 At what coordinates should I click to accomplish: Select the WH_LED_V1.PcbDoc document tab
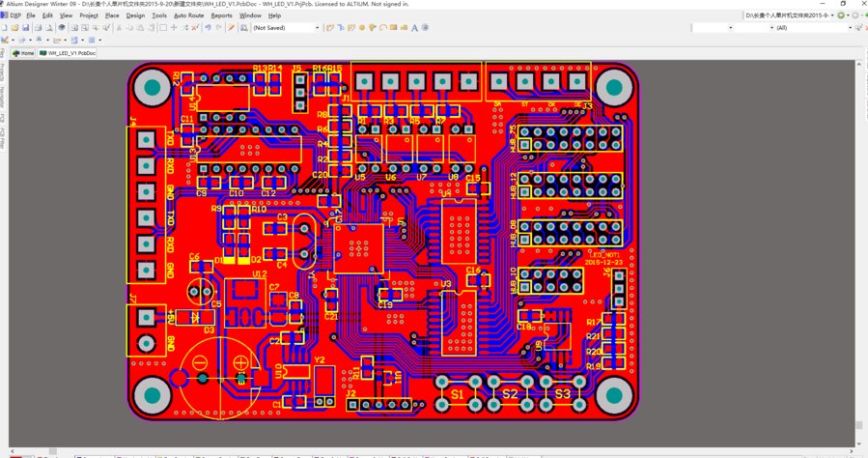66,53
